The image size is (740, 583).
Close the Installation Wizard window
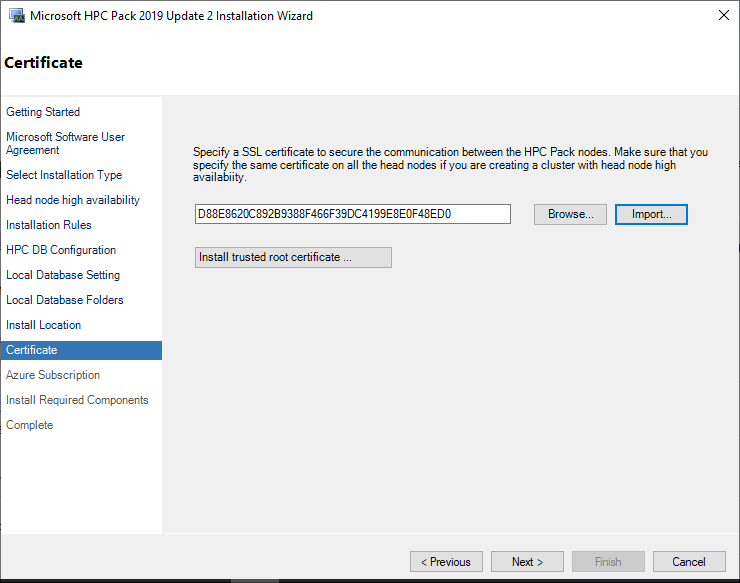pos(723,15)
